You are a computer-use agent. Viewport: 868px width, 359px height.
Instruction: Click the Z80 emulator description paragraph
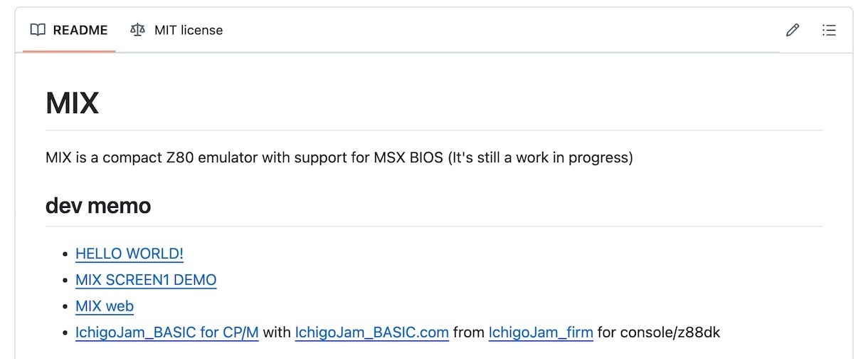pyautogui.click(x=339, y=157)
